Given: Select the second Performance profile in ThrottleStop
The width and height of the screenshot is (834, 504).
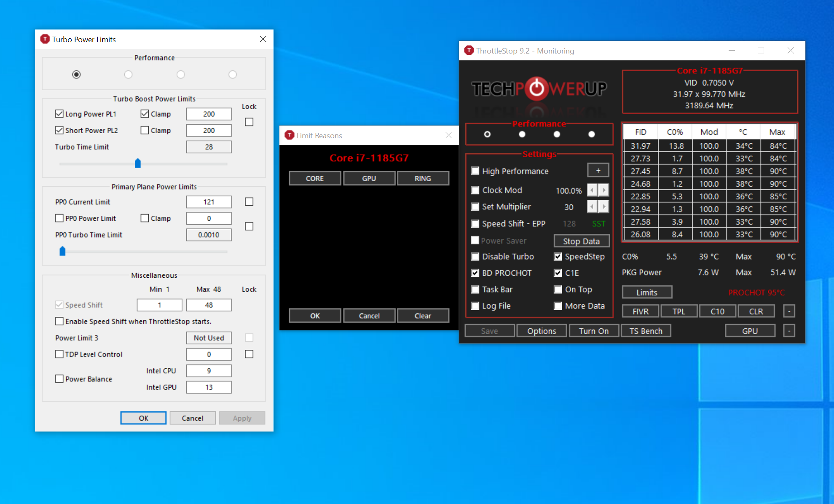Looking at the screenshot, I should 522,134.
